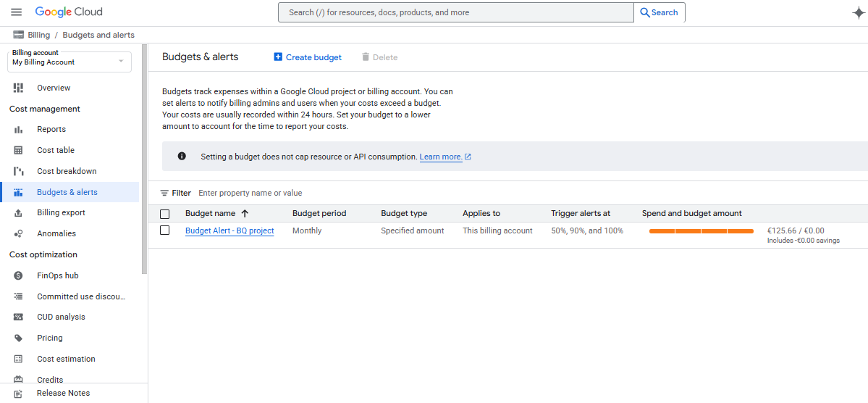868x403 pixels.
Task: Go to Reports in the sidebar
Action: tap(51, 129)
